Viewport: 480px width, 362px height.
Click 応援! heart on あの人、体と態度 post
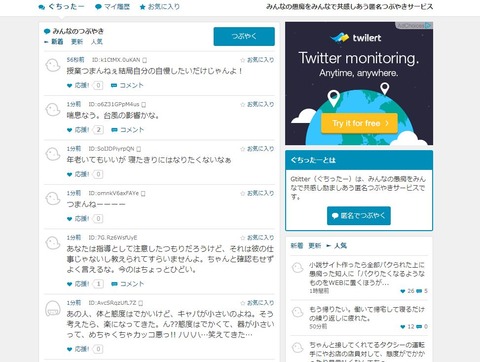(78, 349)
